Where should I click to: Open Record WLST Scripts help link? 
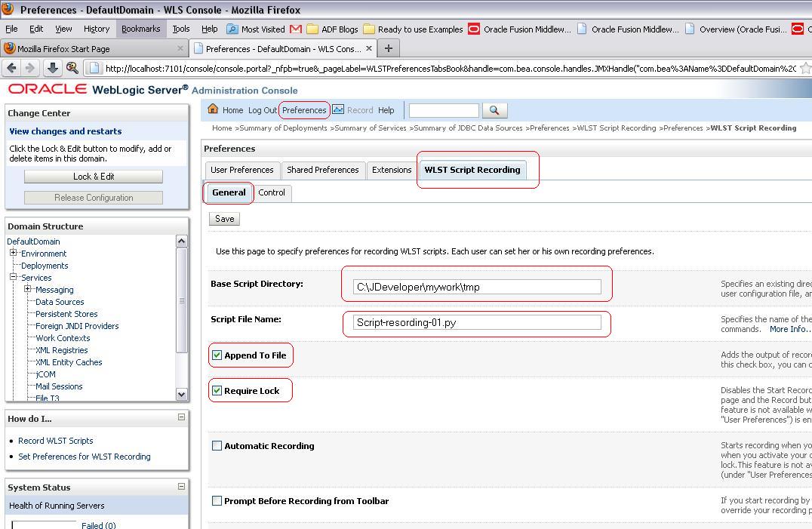click(x=56, y=441)
